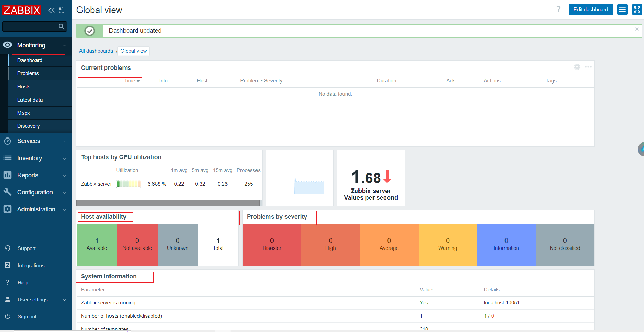This screenshot has height=332, width=644.
Task: Click the gray Unknown availability tile
Action: pyautogui.click(x=178, y=244)
